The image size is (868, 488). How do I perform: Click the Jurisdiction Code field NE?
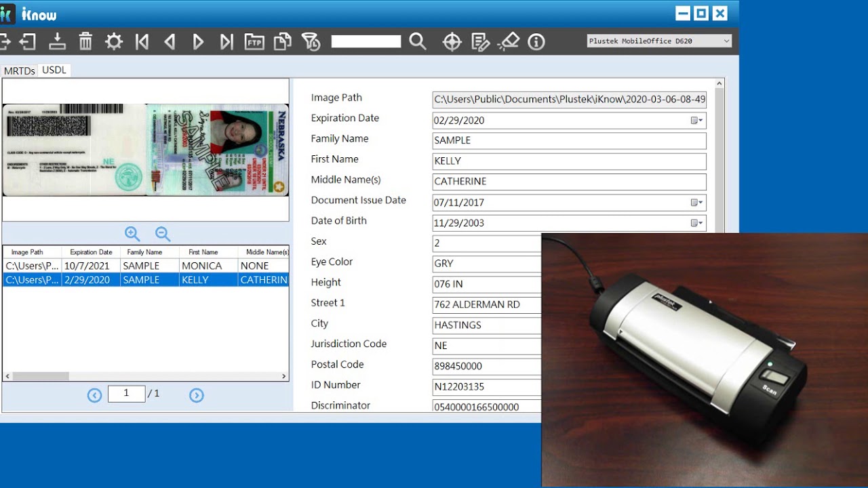487,346
